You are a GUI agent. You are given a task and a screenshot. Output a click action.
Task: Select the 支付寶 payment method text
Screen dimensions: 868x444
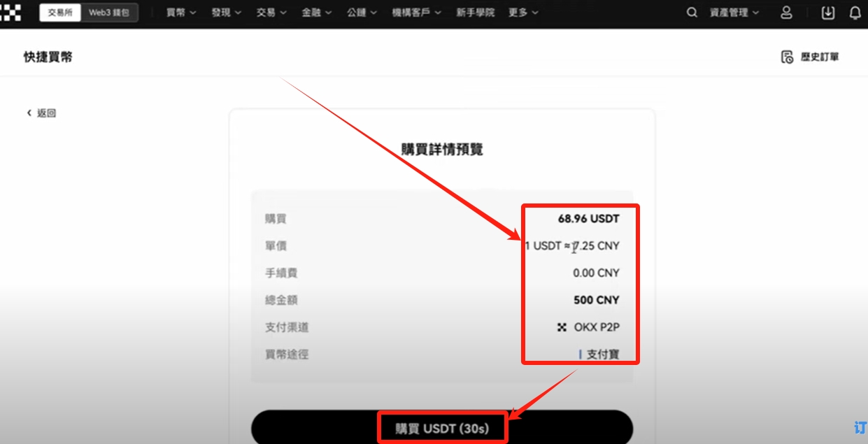coord(603,355)
